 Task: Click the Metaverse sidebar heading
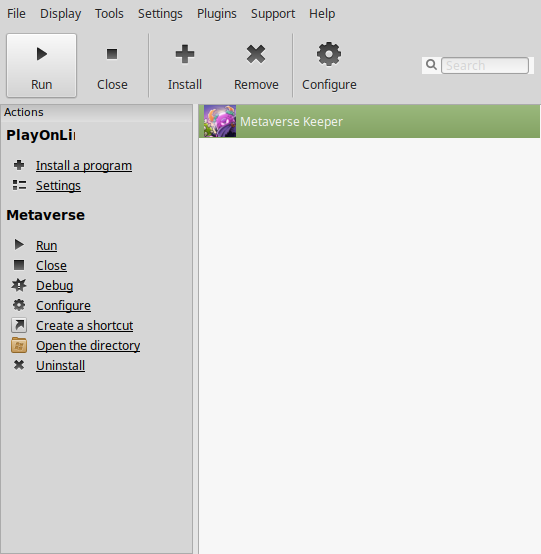pos(46,215)
